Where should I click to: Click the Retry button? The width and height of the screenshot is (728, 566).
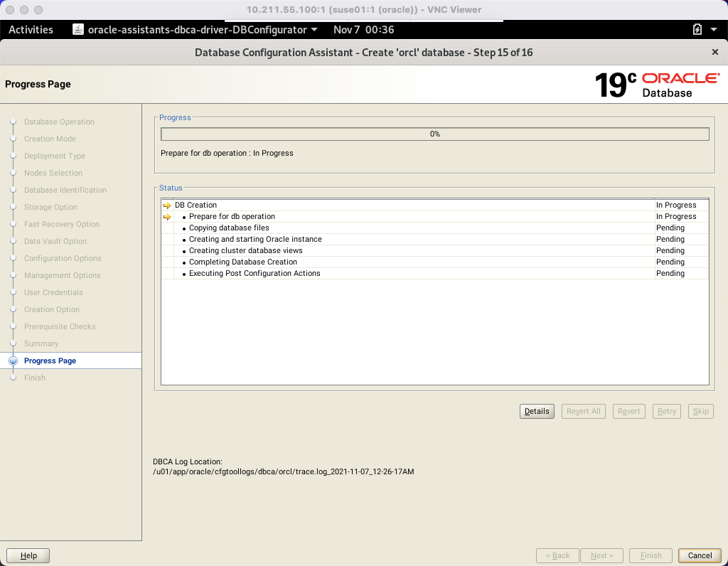666,412
